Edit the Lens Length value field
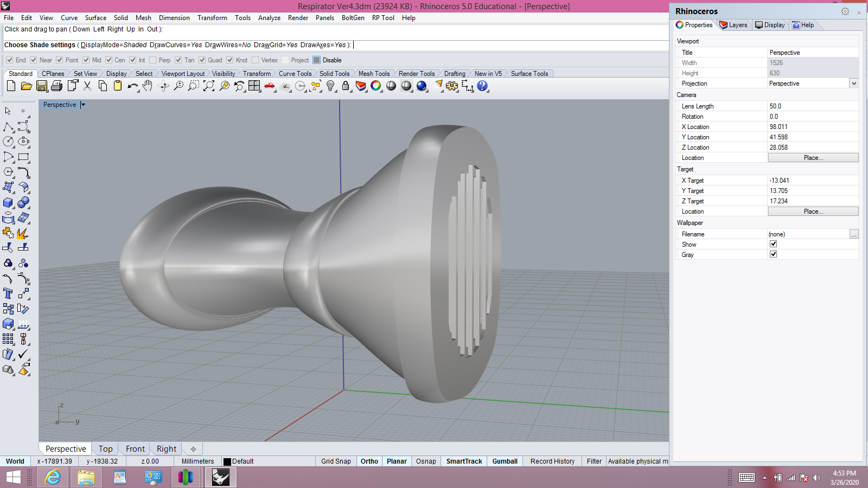This screenshot has width=868, height=488. [813, 106]
